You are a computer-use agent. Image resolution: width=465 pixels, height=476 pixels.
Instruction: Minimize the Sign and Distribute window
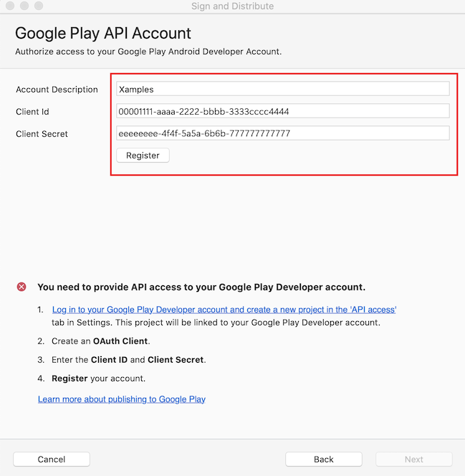tap(24, 6)
